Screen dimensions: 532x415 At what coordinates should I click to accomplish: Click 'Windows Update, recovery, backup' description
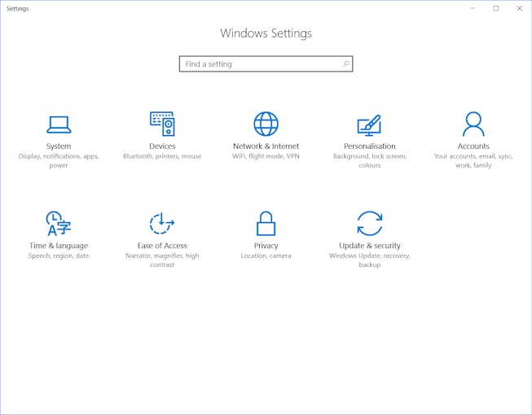point(370,260)
